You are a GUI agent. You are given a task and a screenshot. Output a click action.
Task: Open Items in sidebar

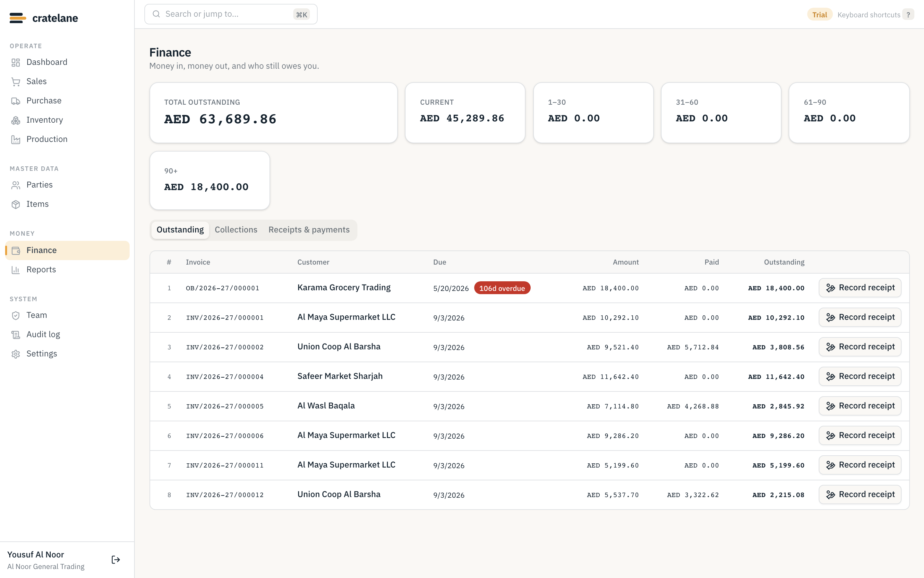[x=68, y=204]
